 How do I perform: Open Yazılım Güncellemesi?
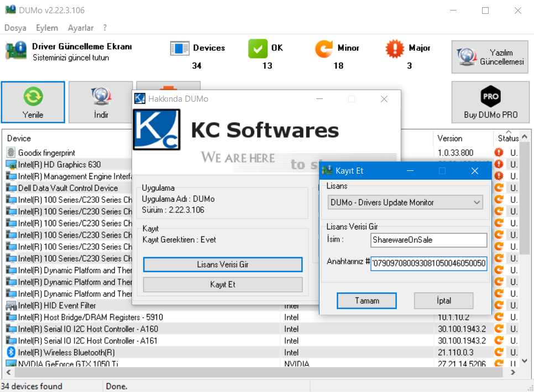(x=490, y=57)
